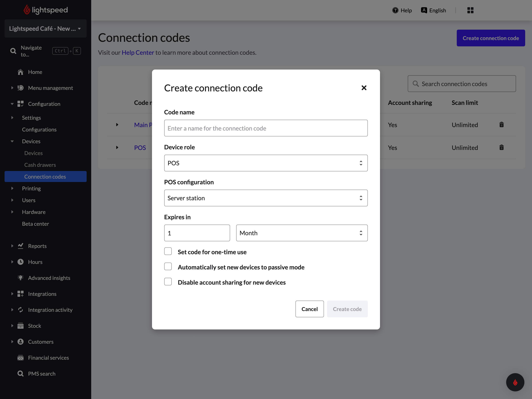Screen dimensions: 532x399
Task: Click the PMS search magnifier icon
Action: [21, 374]
